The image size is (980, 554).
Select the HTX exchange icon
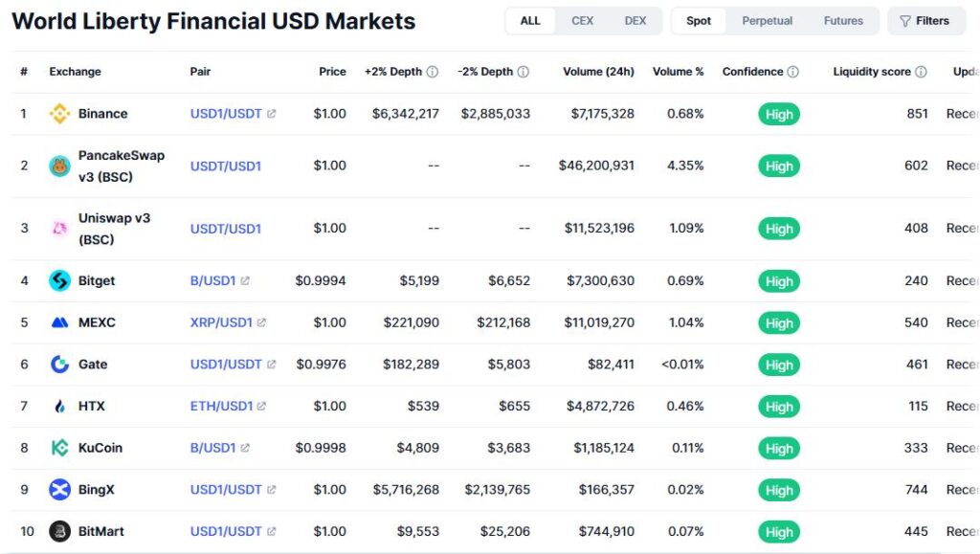(x=60, y=406)
